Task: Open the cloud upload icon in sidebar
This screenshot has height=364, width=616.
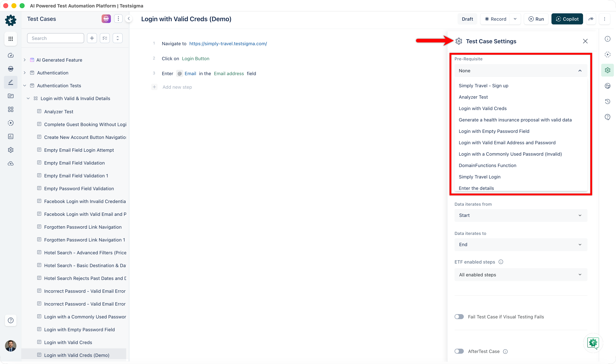Action: click(11, 164)
